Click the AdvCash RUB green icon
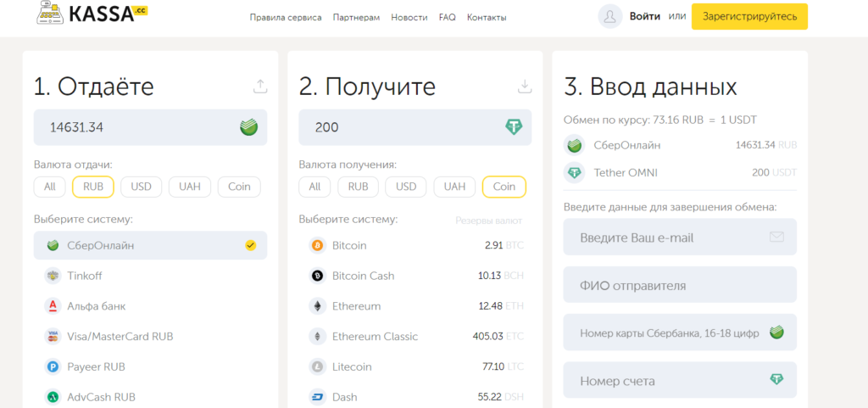The image size is (868, 408). pyautogui.click(x=53, y=397)
